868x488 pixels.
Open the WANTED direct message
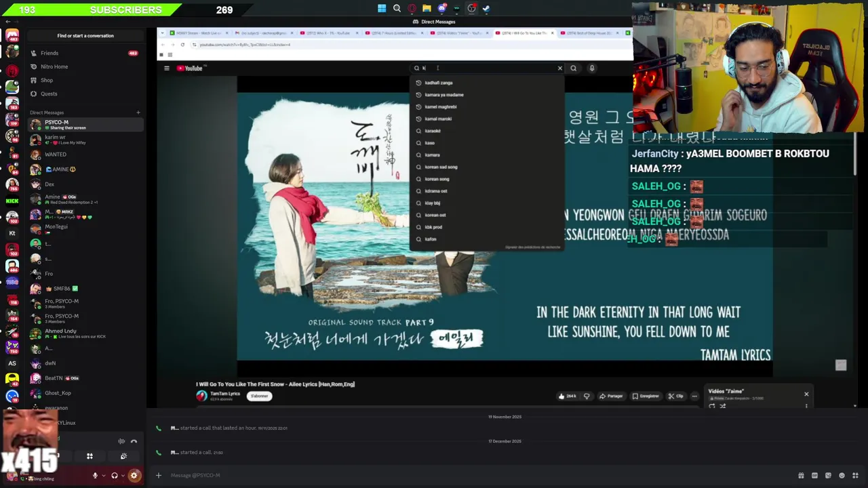pyautogui.click(x=85, y=155)
